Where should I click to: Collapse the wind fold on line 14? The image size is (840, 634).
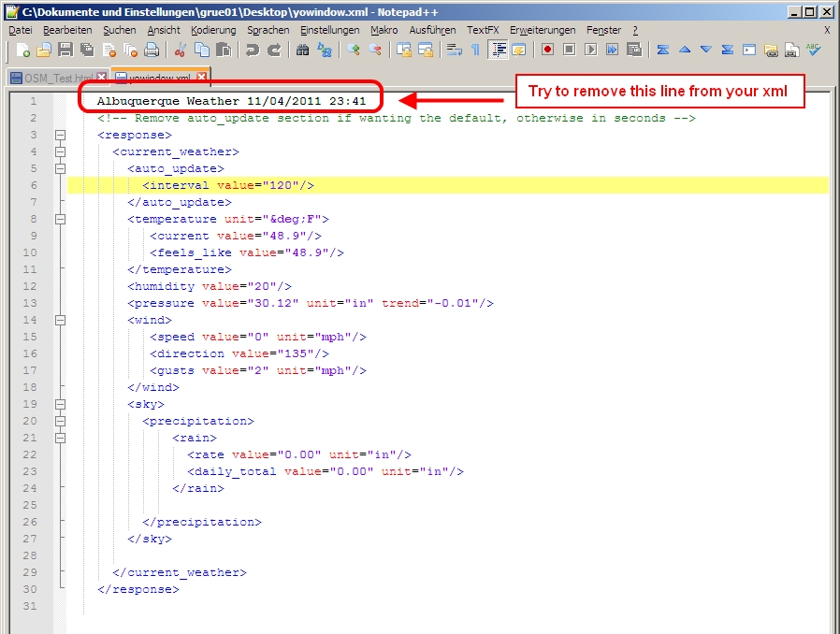(x=60, y=320)
